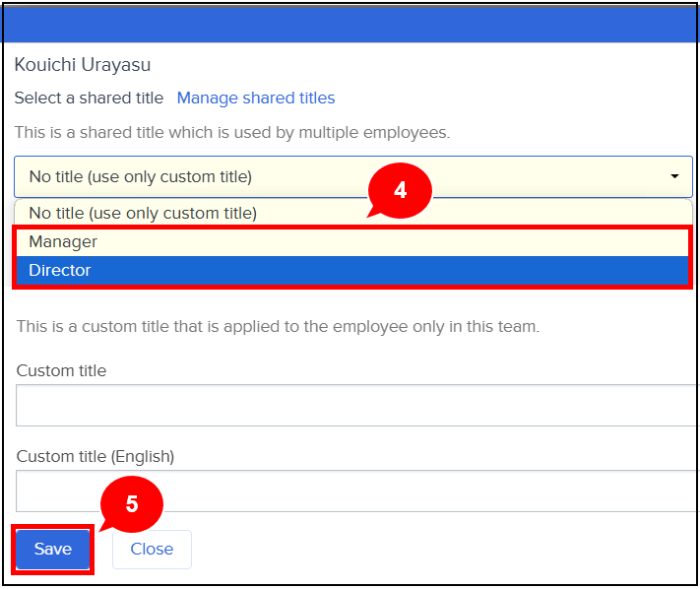Focus the Custom title input field

click(x=357, y=406)
